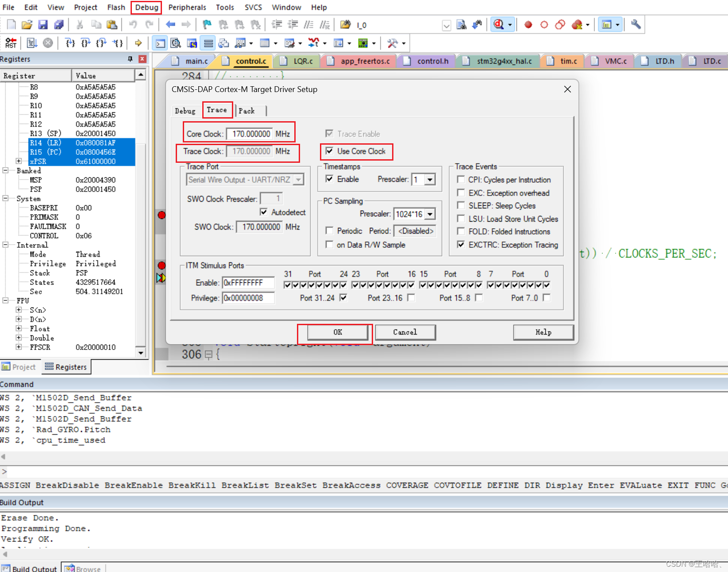Toggle the SWO Autodetect checkbox
The height and width of the screenshot is (572, 728).
[264, 212]
